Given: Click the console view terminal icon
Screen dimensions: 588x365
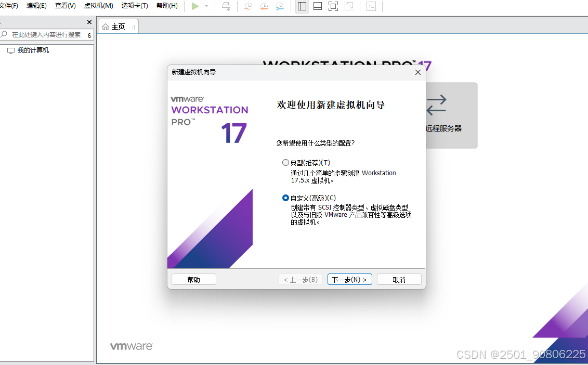Looking at the screenshot, I should click(371, 6).
